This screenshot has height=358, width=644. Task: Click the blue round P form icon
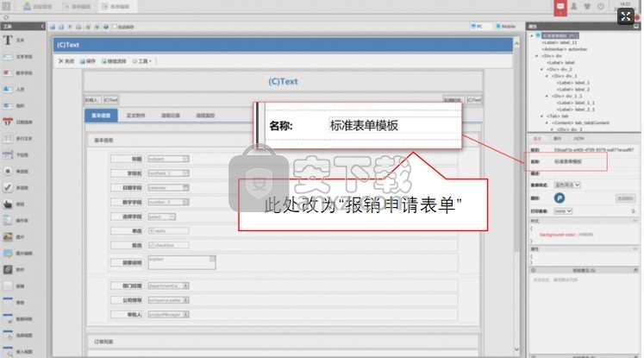point(559,198)
